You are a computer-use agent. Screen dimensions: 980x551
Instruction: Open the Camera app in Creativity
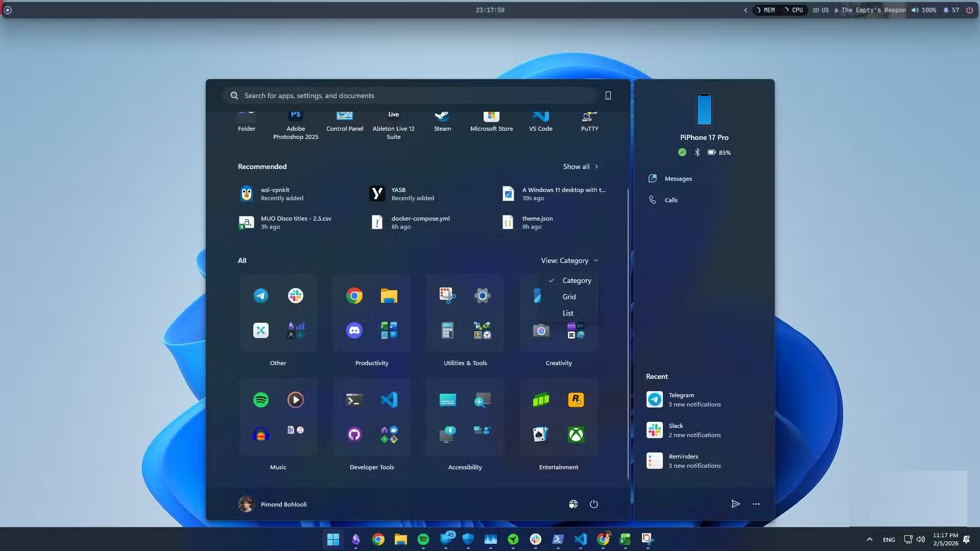tap(541, 331)
